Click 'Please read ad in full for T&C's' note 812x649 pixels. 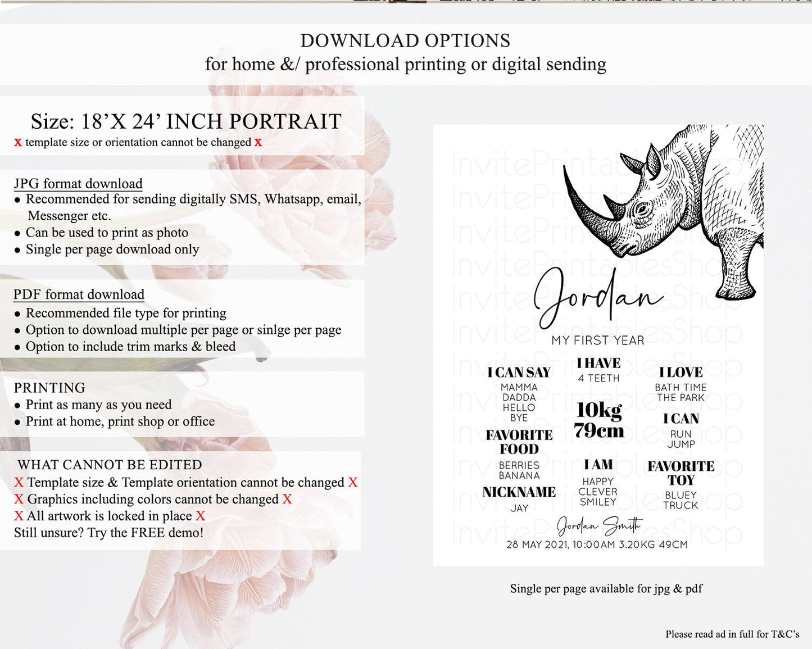coord(732,634)
